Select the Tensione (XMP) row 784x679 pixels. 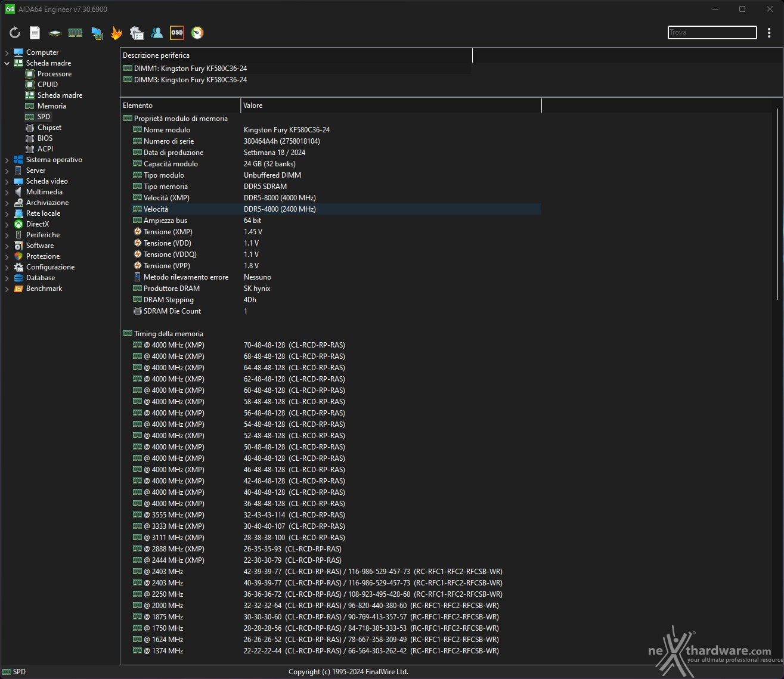pos(336,232)
